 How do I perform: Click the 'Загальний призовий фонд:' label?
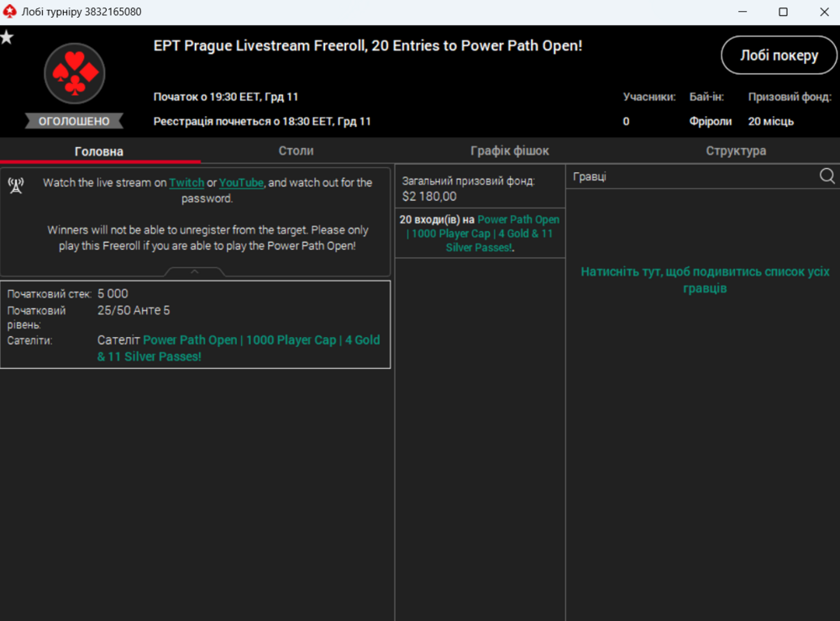click(468, 182)
